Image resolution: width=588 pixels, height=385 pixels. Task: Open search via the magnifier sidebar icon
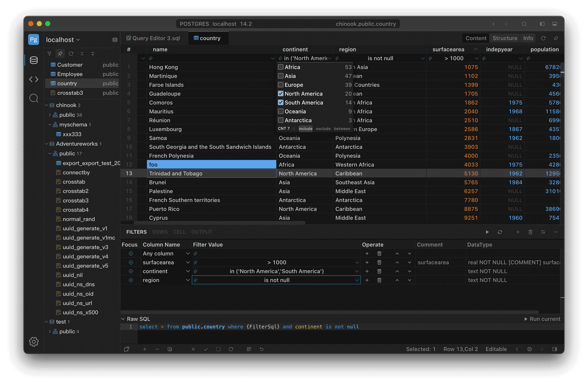pyautogui.click(x=34, y=98)
